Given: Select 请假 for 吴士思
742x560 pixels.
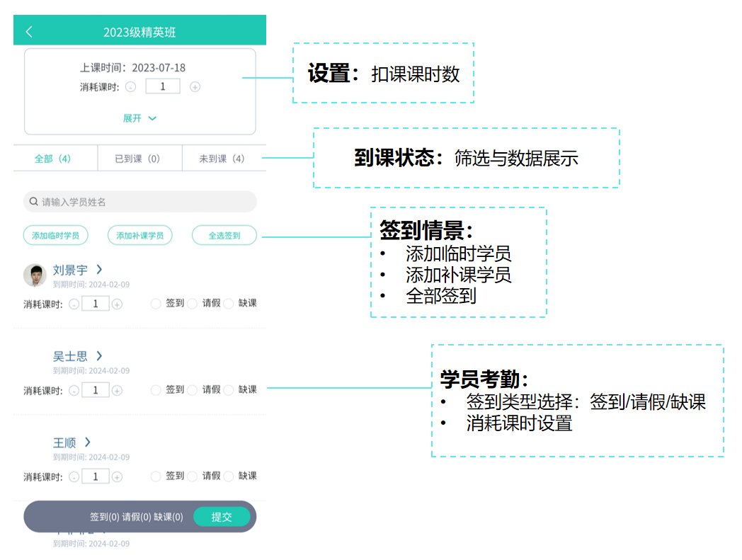Looking at the screenshot, I should pyautogui.click(x=192, y=390).
